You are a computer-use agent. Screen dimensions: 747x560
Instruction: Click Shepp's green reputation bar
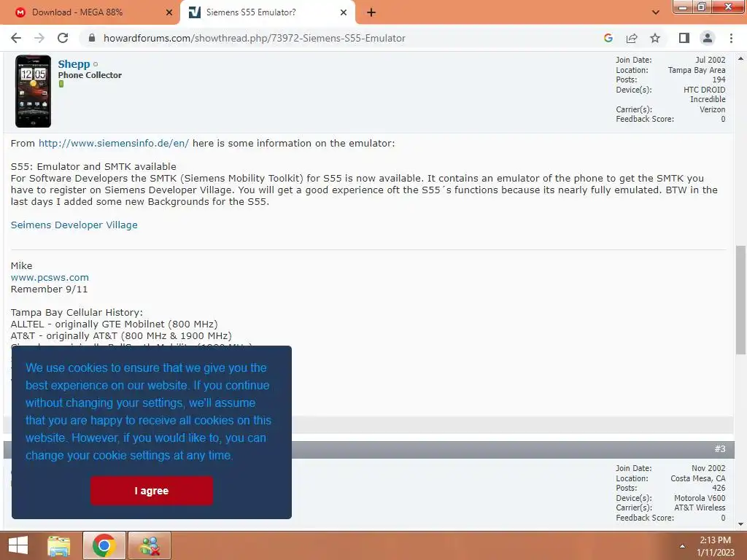(x=61, y=84)
